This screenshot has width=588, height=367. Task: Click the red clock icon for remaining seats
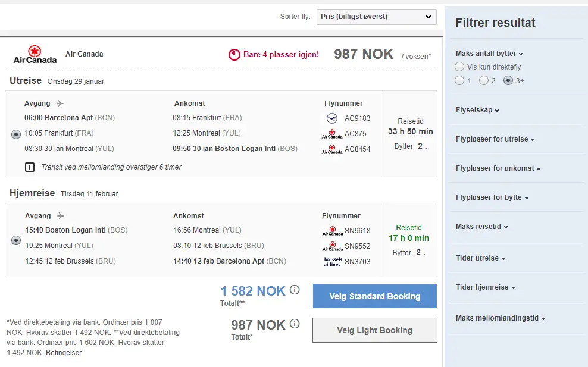[x=234, y=55]
